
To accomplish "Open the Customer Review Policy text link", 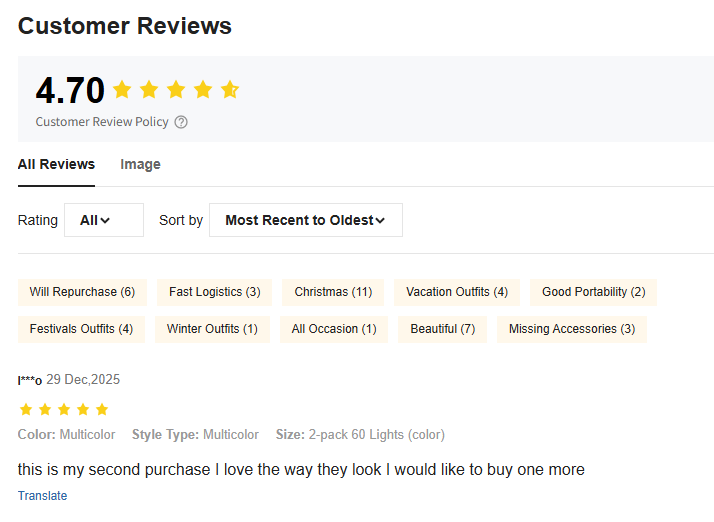I will 102,122.
